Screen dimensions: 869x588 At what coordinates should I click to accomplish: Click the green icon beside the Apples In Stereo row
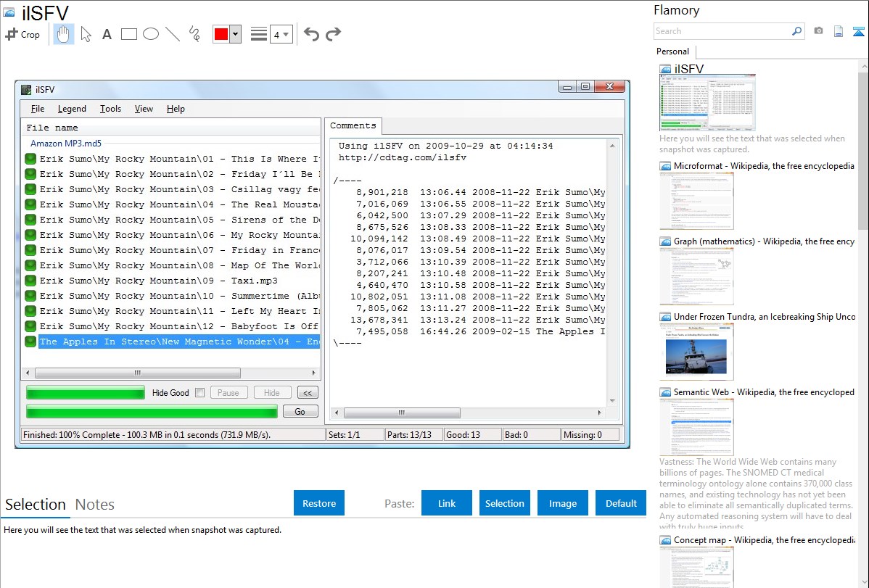[x=30, y=342]
